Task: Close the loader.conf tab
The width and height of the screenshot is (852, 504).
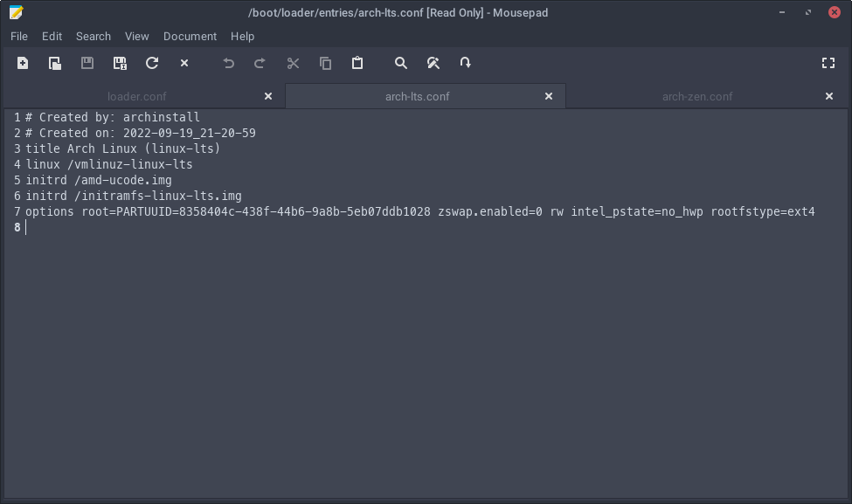Action: pos(267,96)
